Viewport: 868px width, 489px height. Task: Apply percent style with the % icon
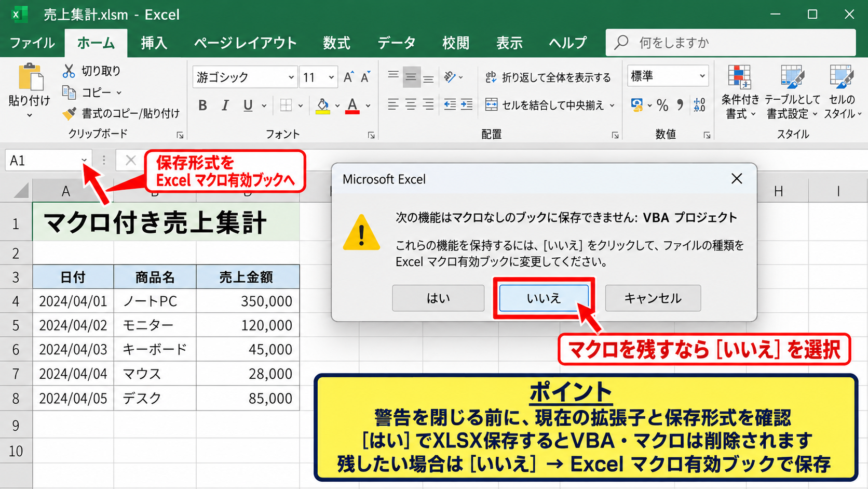click(x=662, y=105)
